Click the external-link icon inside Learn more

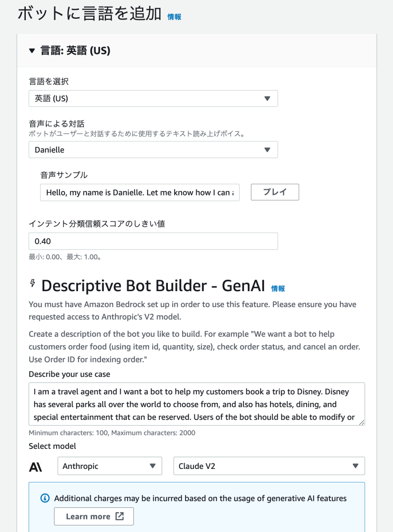tap(120, 516)
